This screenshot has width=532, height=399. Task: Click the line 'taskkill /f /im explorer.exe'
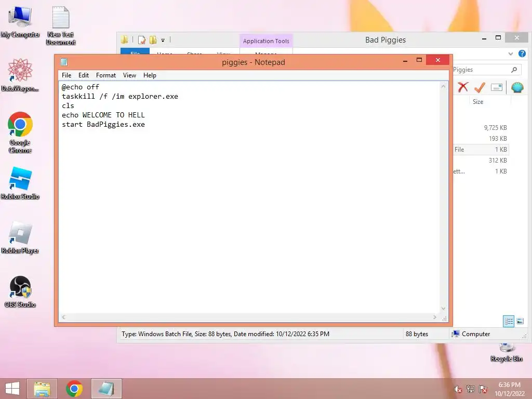[120, 96]
